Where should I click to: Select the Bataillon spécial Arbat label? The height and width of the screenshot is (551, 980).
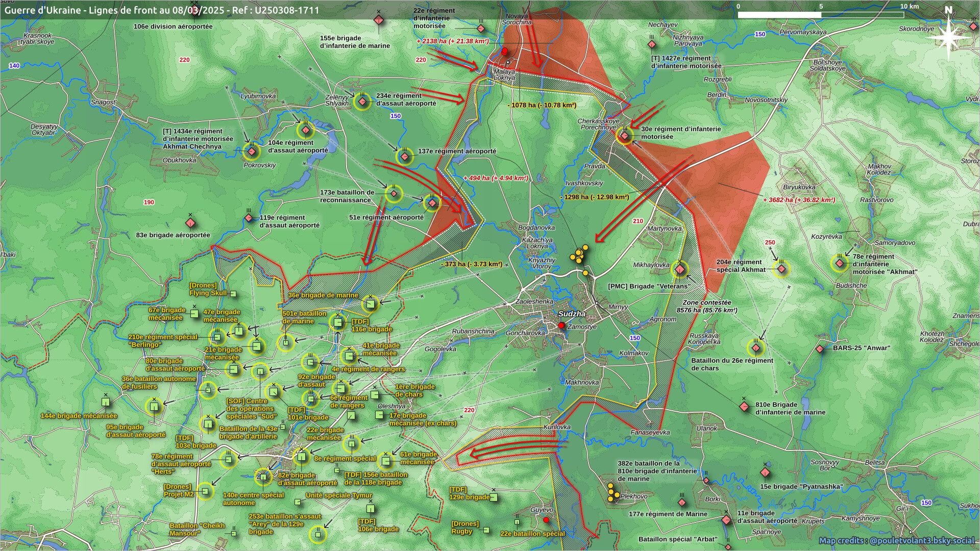pos(678,539)
